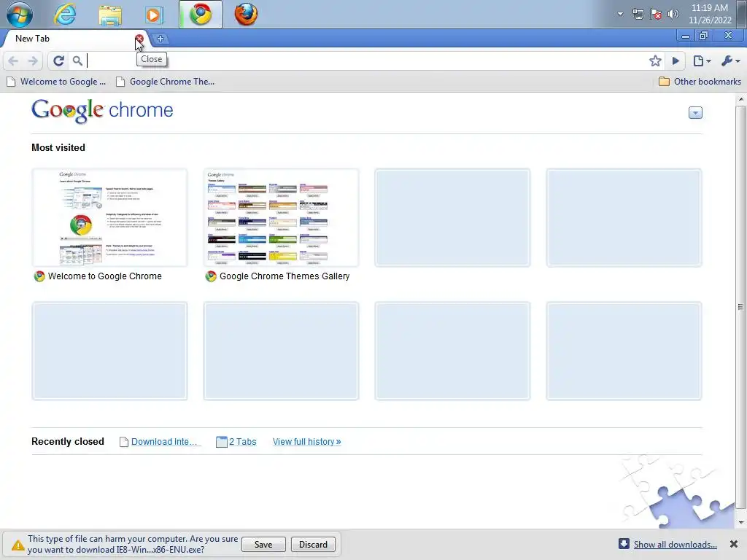The image size is (747, 560).
Task: Click the Google Chrome Themes Gallery title link
Action: (285, 276)
